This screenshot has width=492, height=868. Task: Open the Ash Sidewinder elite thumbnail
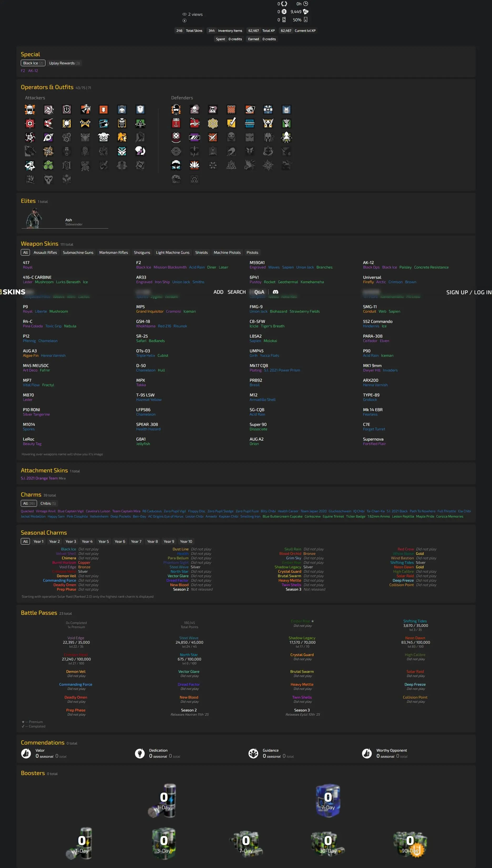click(x=34, y=218)
